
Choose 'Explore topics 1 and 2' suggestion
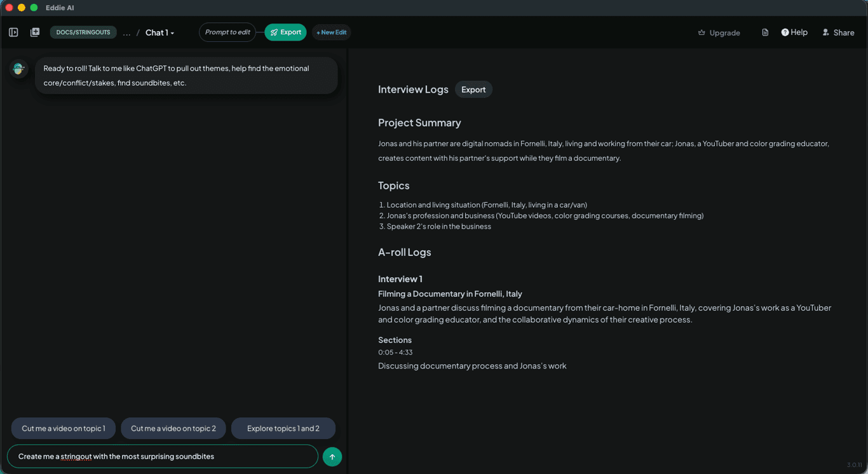[283, 428]
